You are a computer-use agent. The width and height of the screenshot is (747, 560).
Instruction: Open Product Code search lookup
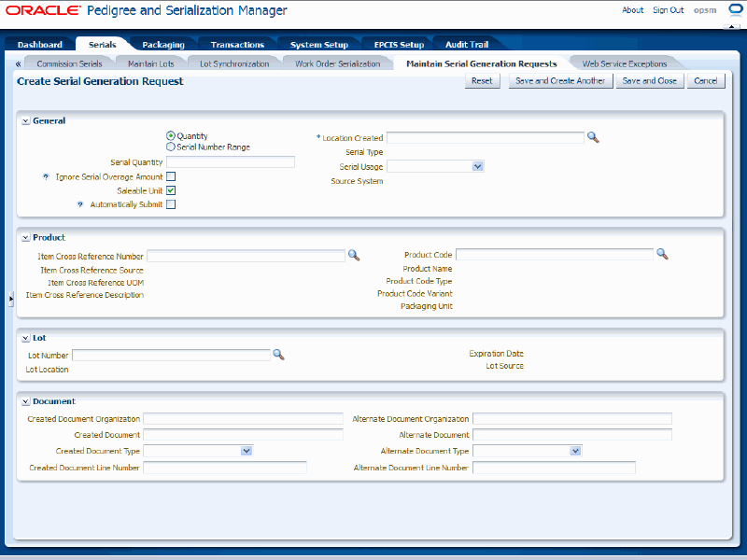(662, 254)
